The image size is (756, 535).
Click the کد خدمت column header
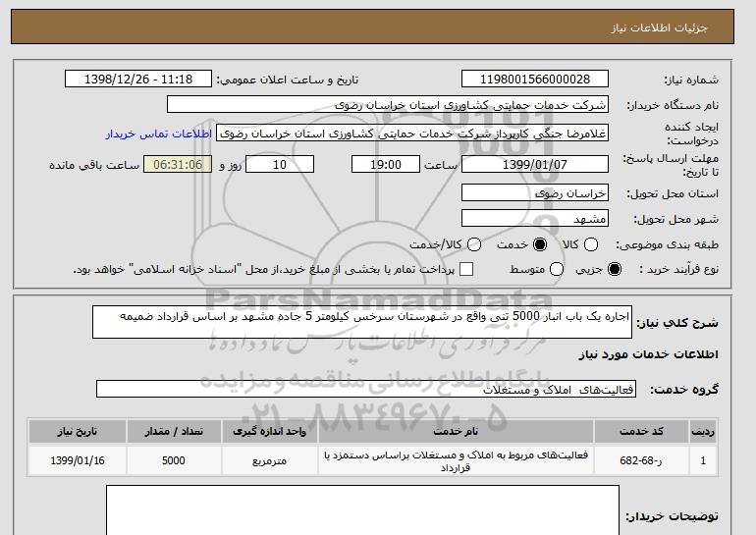pyautogui.click(x=641, y=431)
